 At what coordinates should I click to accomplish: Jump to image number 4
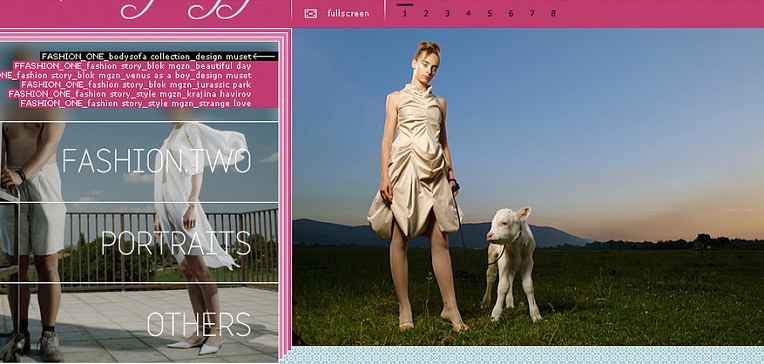coord(468,14)
